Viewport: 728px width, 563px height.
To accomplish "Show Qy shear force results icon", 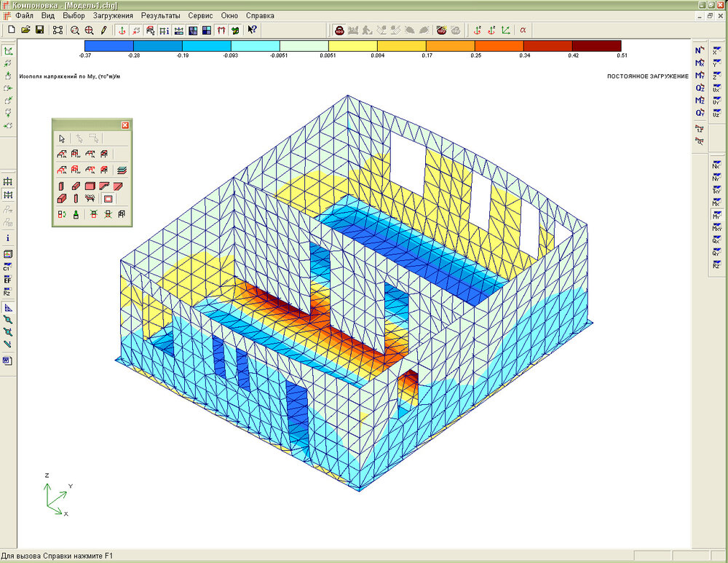I will (699, 113).
